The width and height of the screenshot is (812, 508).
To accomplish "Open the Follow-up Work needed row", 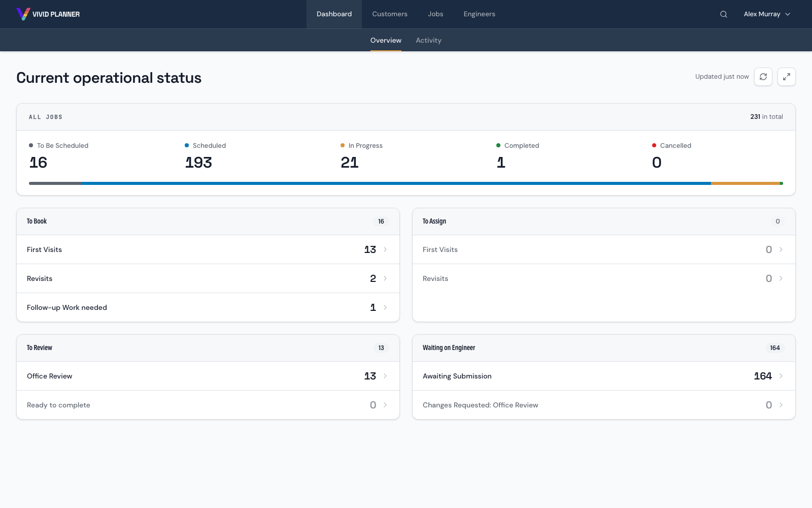I will (208, 307).
